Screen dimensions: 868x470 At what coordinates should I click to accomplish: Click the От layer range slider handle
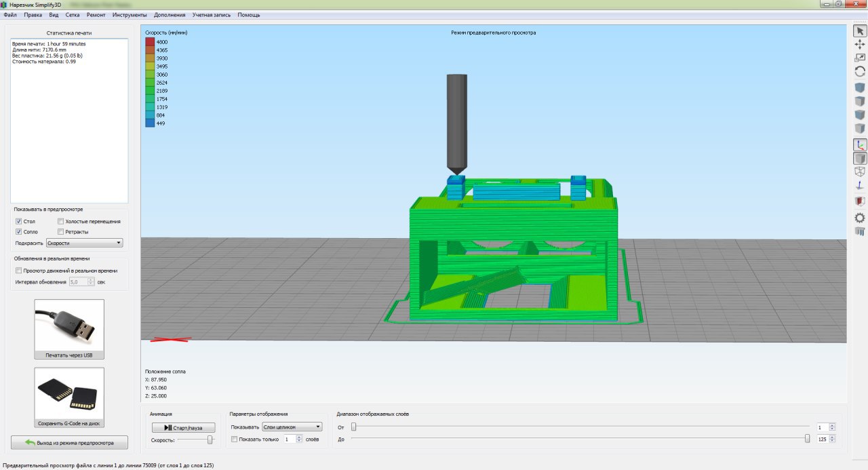tap(353, 427)
